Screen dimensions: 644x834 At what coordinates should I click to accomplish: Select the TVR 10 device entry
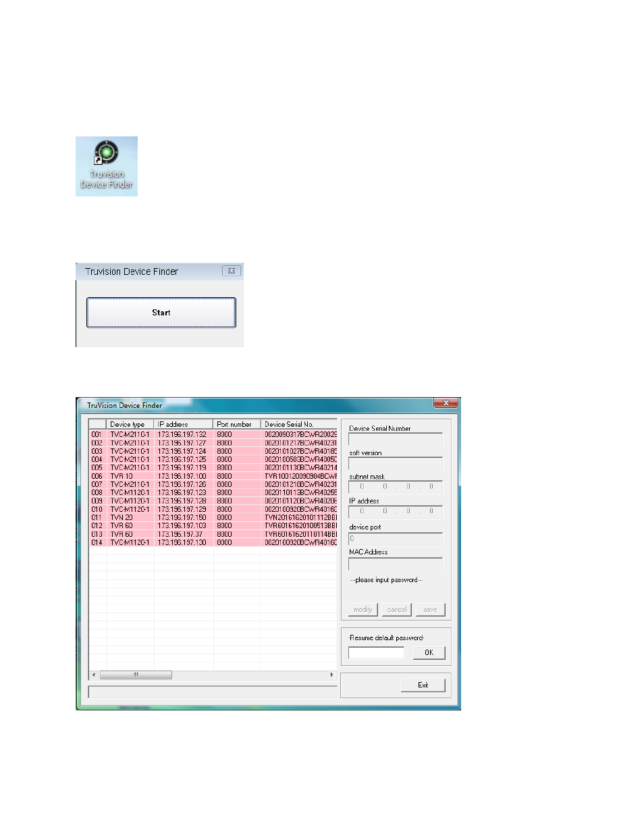(x=122, y=476)
